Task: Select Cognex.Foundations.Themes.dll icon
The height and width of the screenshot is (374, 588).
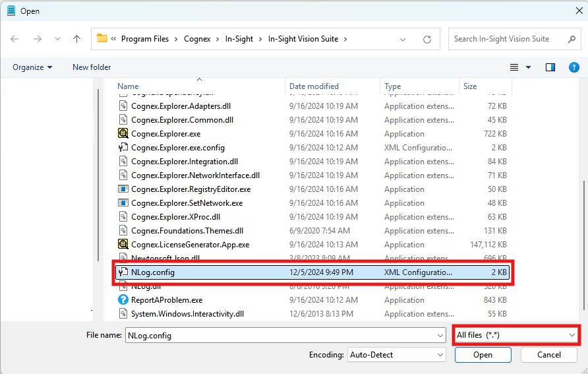Action: point(123,231)
